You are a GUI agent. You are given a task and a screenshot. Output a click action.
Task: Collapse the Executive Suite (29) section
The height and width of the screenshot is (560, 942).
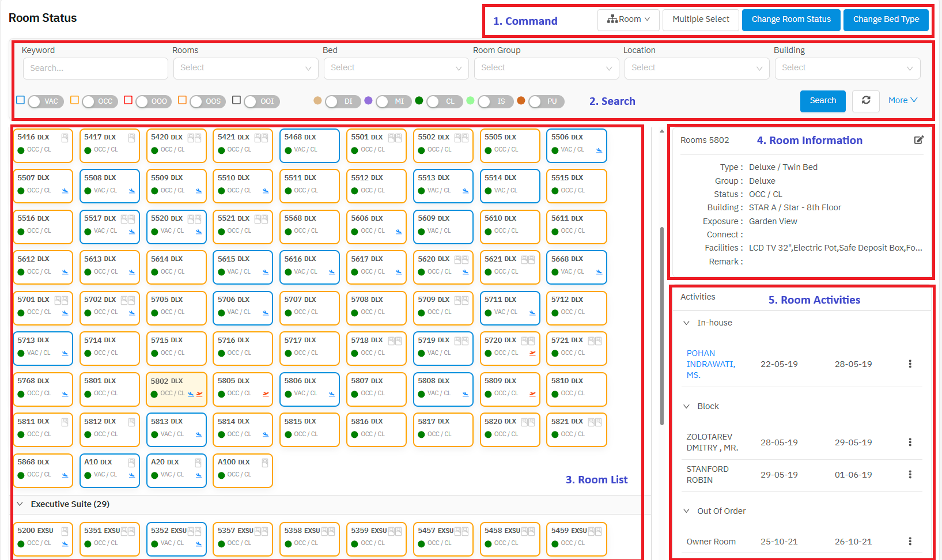tap(20, 504)
